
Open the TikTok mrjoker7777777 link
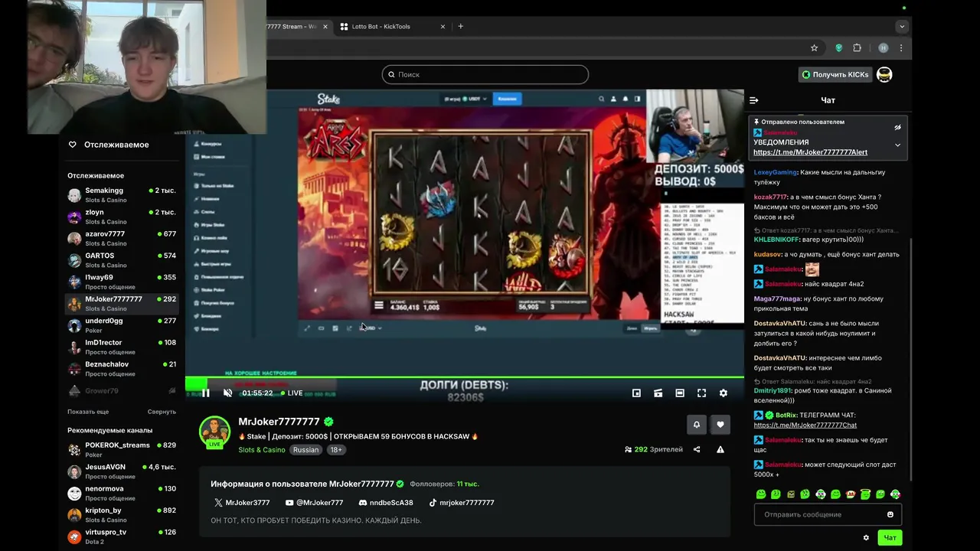point(461,503)
